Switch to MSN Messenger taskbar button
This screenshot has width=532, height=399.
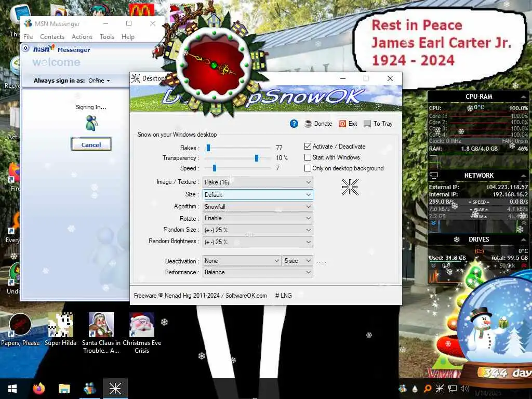pos(89,389)
